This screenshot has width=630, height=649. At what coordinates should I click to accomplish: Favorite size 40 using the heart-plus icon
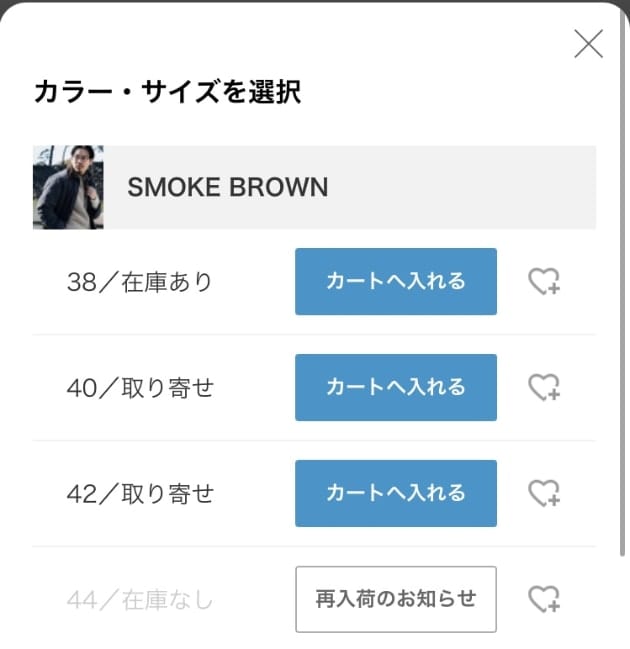[x=544, y=387]
